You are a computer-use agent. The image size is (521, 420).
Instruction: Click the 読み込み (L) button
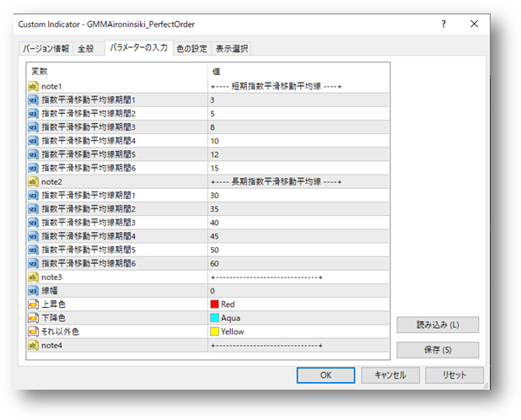click(x=438, y=325)
